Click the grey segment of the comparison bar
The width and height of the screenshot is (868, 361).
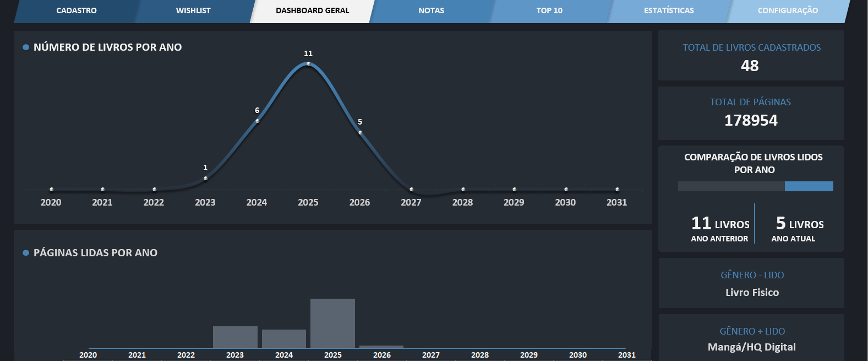tap(731, 186)
